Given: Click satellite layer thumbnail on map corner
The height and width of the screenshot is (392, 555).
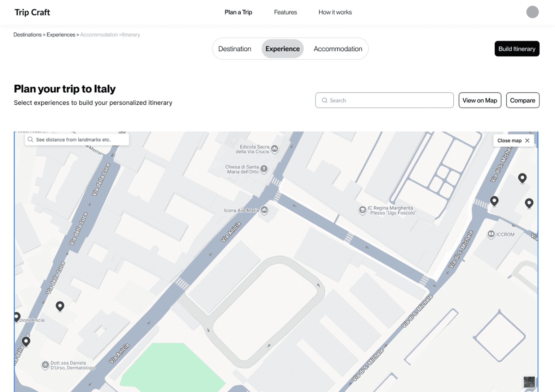Looking at the screenshot, I should pos(529,382).
